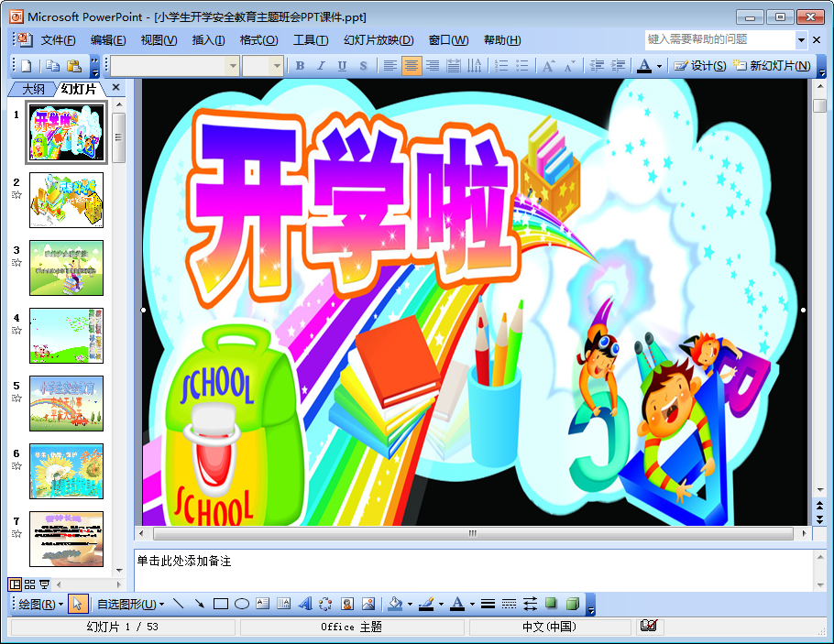834x644 pixels.
Task: Select the Oval drawing tool
Action: point(242,604)
